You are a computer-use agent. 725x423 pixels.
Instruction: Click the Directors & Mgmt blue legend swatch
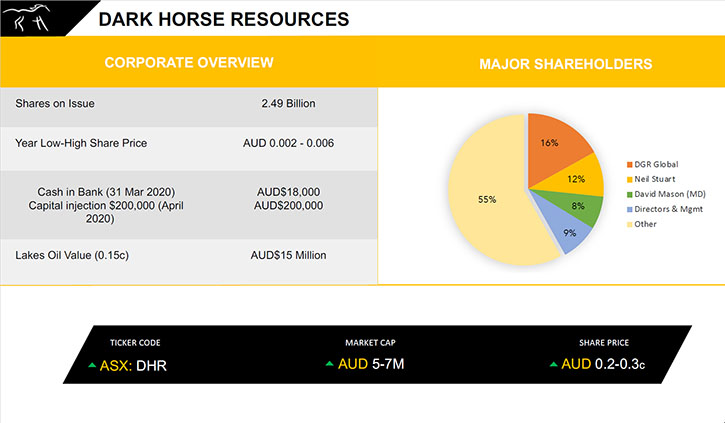coord(629,209)
